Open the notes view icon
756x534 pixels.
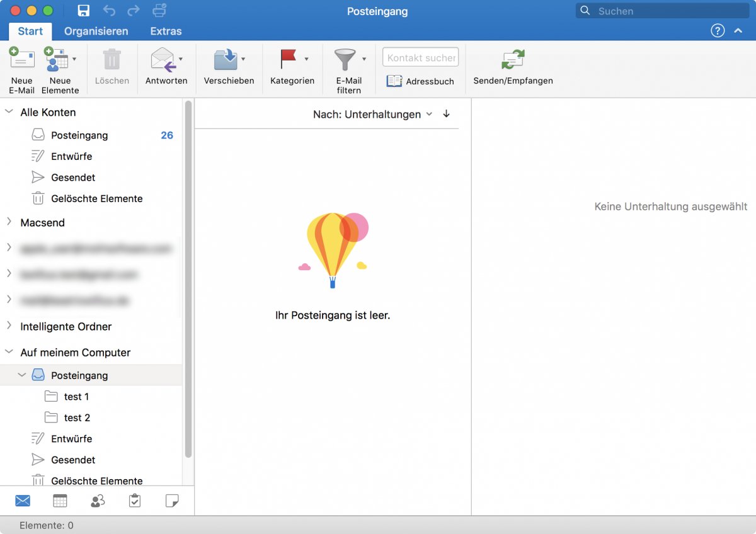click(x=171, y=500)
